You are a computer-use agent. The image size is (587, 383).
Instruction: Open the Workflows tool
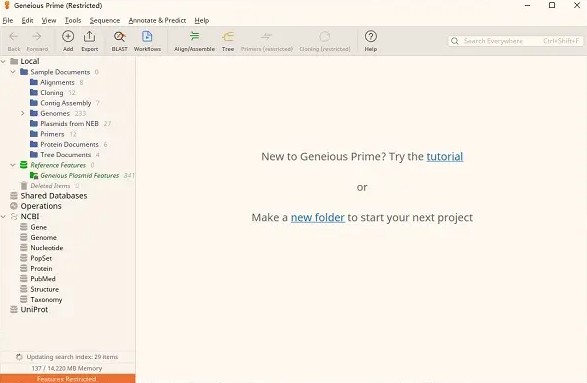click(147, 41)
